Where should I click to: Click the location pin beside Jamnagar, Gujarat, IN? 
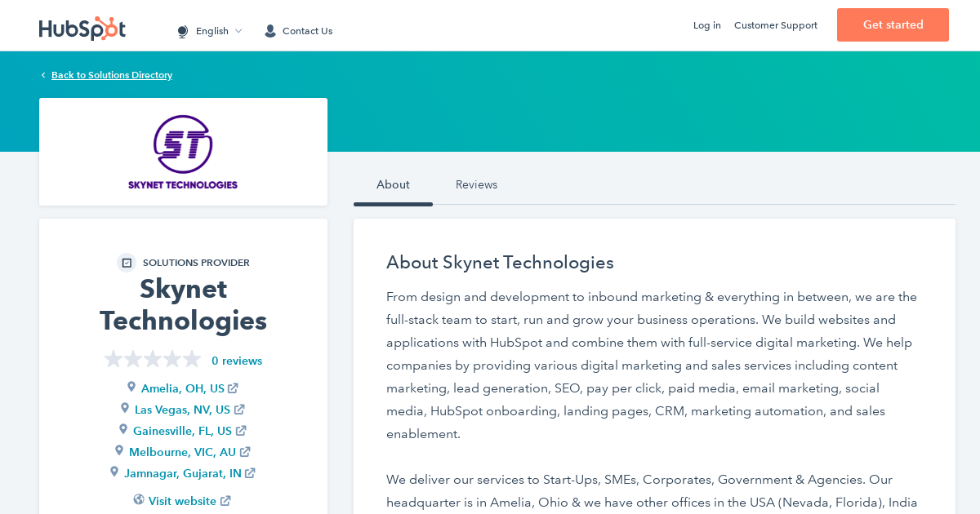pyautogui.click(x=114, y=471)
